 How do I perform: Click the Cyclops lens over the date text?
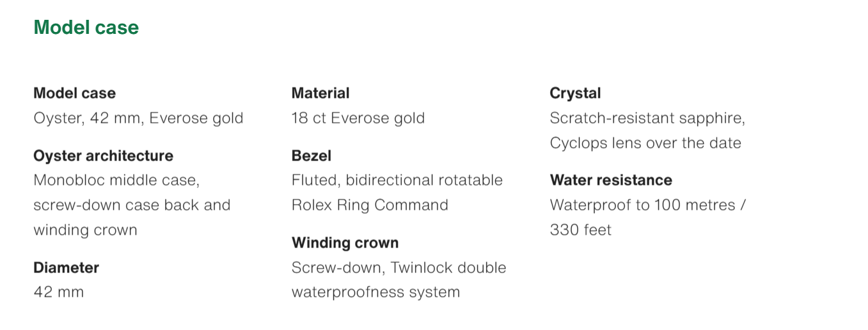tap(645, 143)
